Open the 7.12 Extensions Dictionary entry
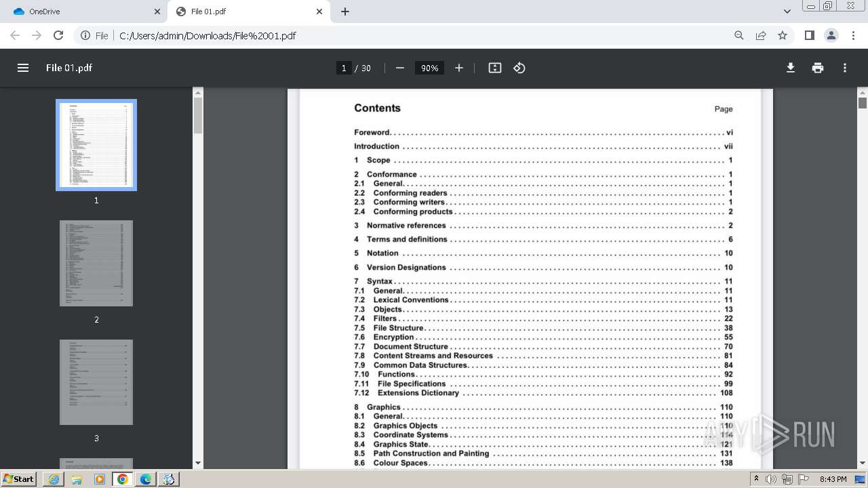The height and width of the screenshot is (488, 868). coord(543,392)
